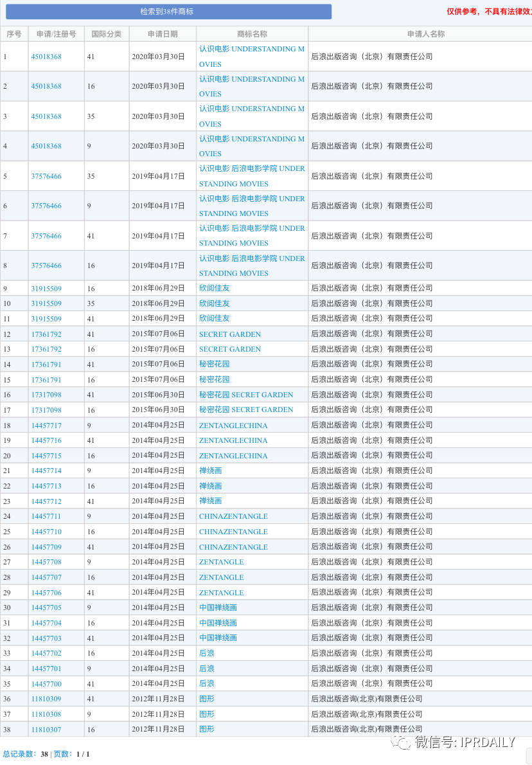Click the 申请/注册号 column header

[57, 34]
